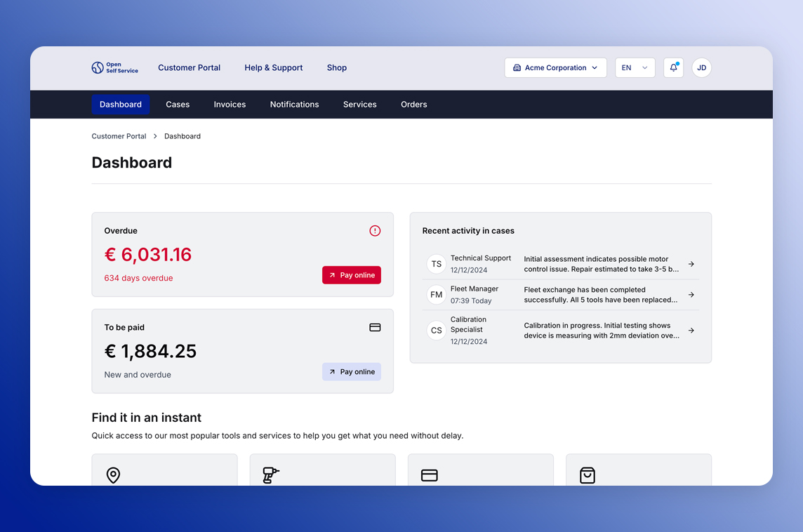Open the Technical Support case arrow
Viewport: 803px width, 532px height.
tap(691, 264)
